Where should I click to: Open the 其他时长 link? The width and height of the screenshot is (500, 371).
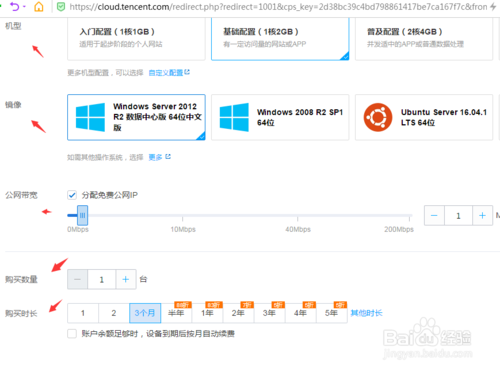(x=366, y=313)
